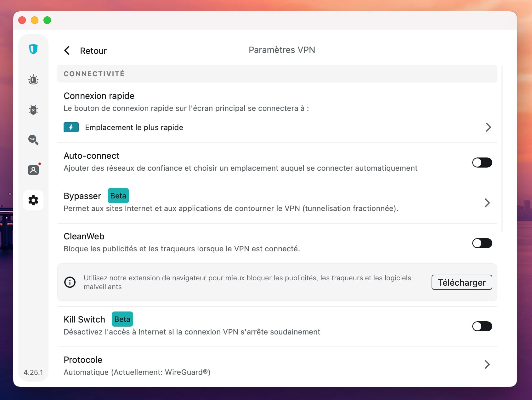The width and height of the screenshot is (532, 400).
Task: Click the Connexion rapide heading
Action: coord(99,96)
